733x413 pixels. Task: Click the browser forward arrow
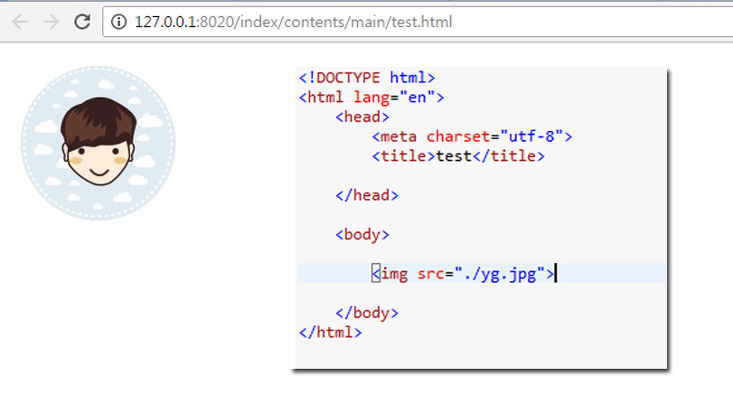[x=51, y=22]
